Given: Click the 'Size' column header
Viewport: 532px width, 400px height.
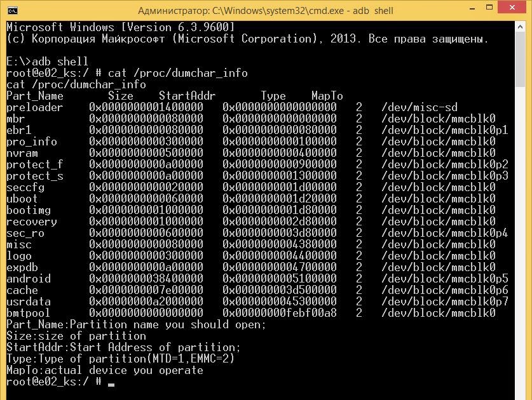Looking at the screenshot, I should [121, 96].
